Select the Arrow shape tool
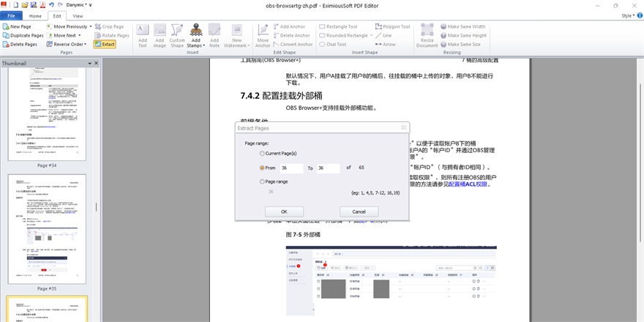644x322 pixels. tap(385, 45)
